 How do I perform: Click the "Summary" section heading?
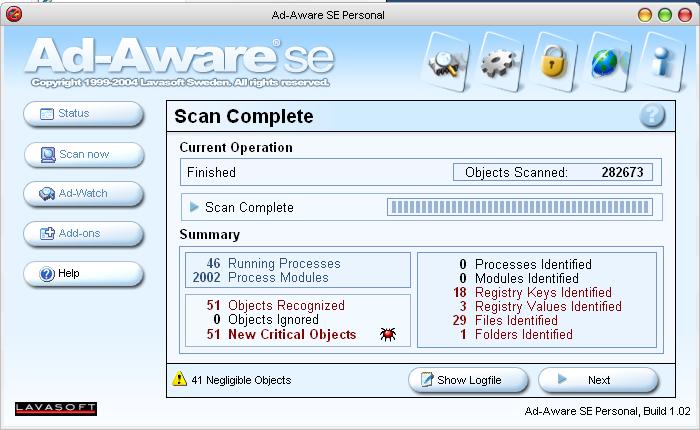pyautogui.click(x=209, y=234)
